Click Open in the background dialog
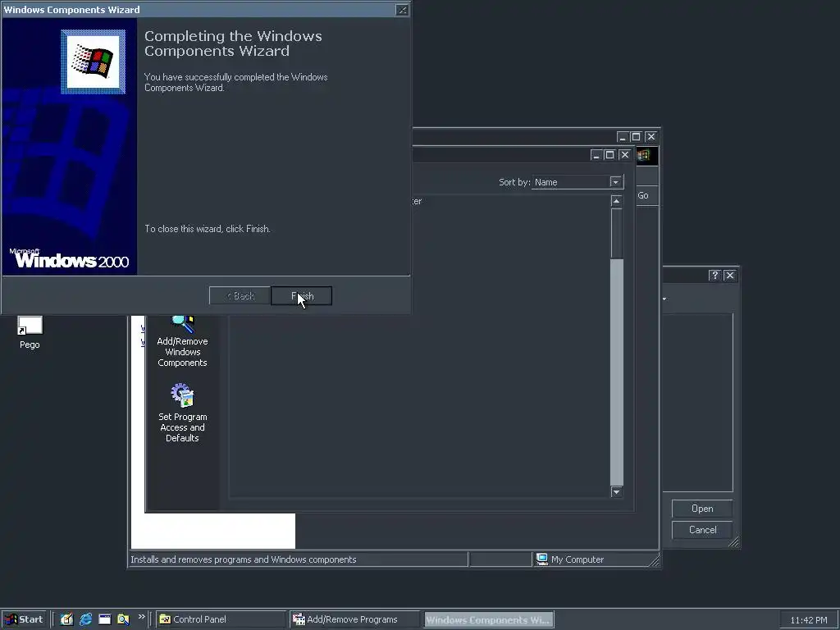Viewport: 840px width, 630px height. [702, 509]
